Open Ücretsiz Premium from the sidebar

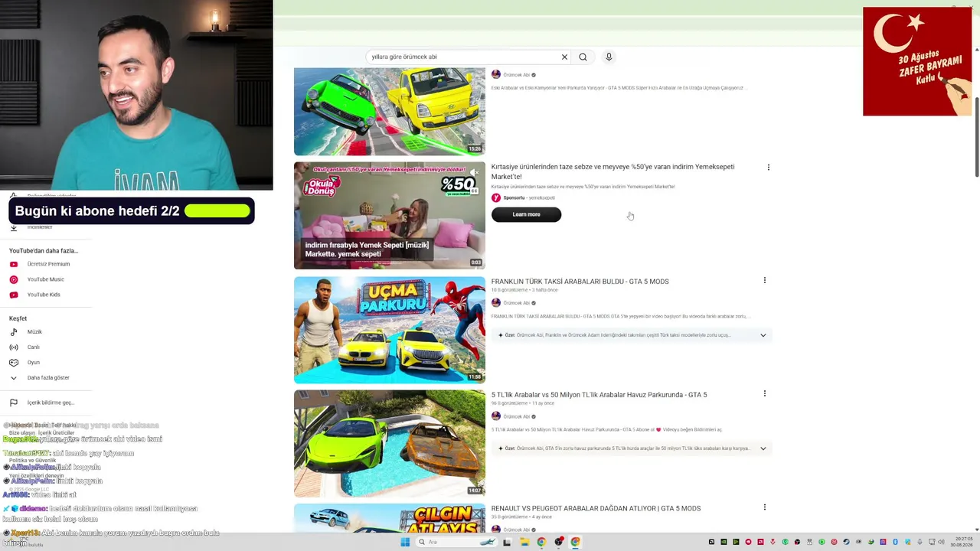[x=48, y=264]
